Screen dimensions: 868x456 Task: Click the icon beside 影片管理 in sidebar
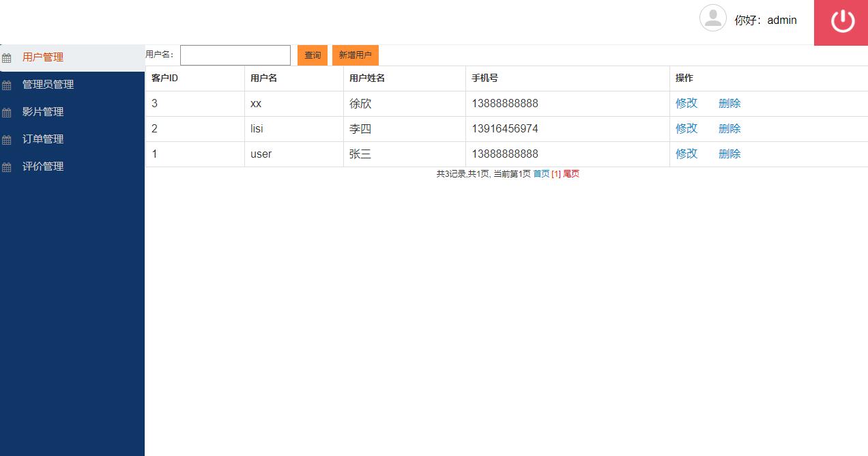click(x=8, y=112)
